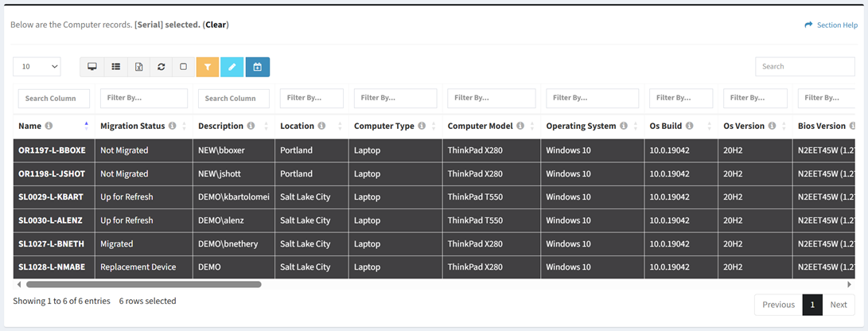
Task: Click the Migration Status column sort arrows
Action: tap(185, 127)
